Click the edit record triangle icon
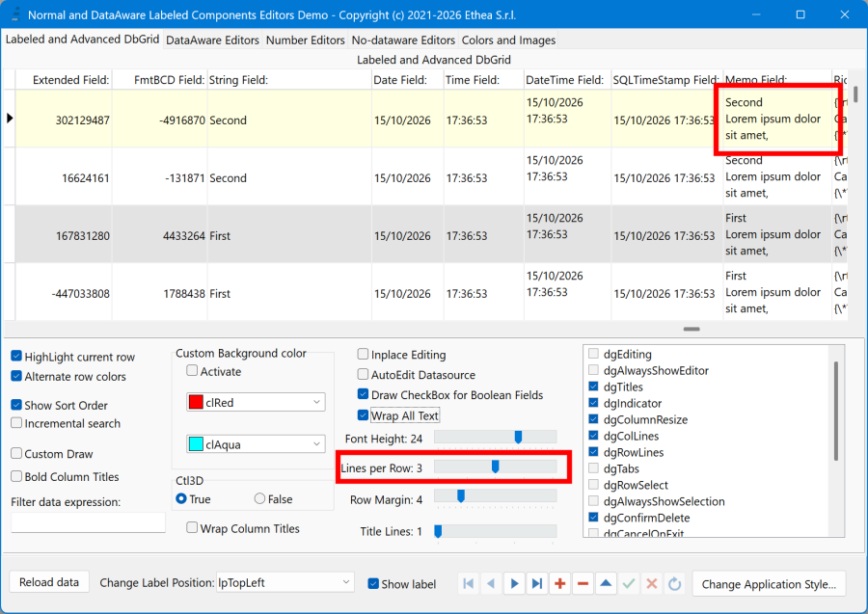Image resolution: width=868 pixels, height=614 pixels. (x=606, y=583)
